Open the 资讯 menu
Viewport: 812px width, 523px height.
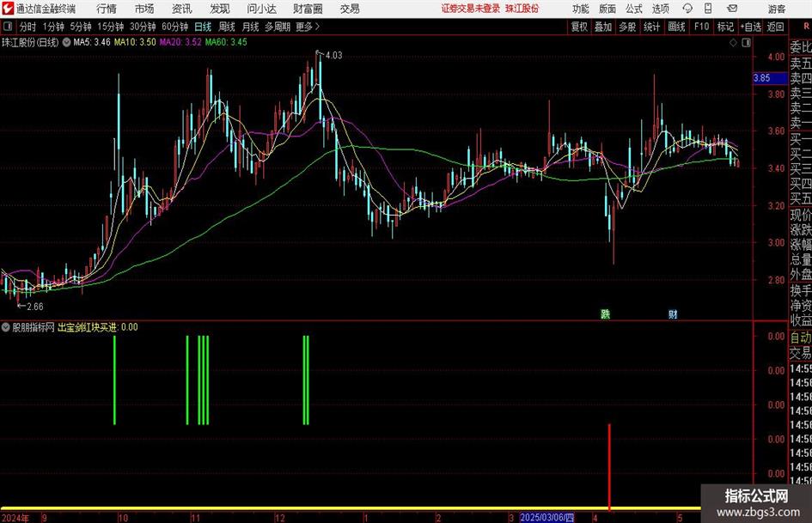[182, 9]
